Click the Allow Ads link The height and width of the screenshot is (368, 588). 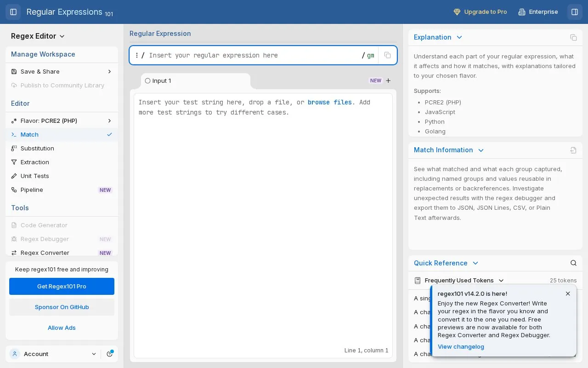tap(62, 328)
